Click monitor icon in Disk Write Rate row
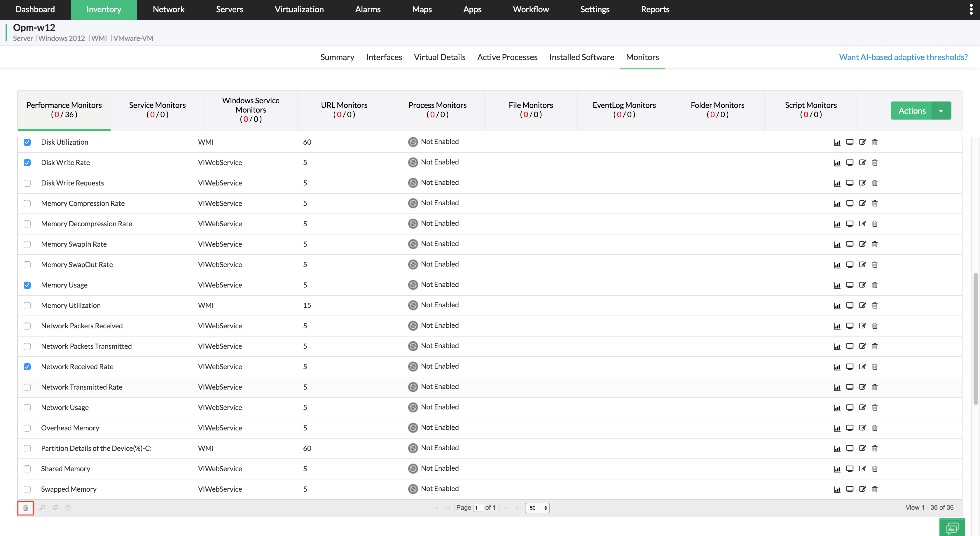 (850, 163)
